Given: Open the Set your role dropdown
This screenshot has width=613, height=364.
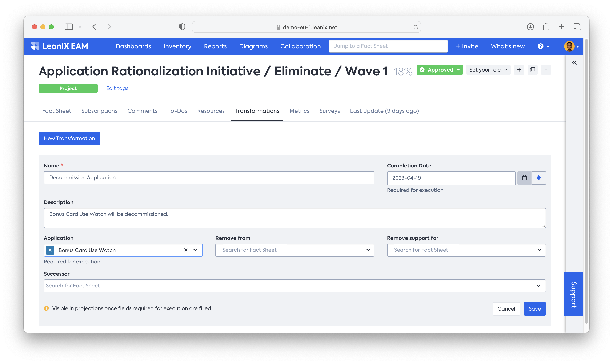Looking at the screenshot, I should [488, 70].
